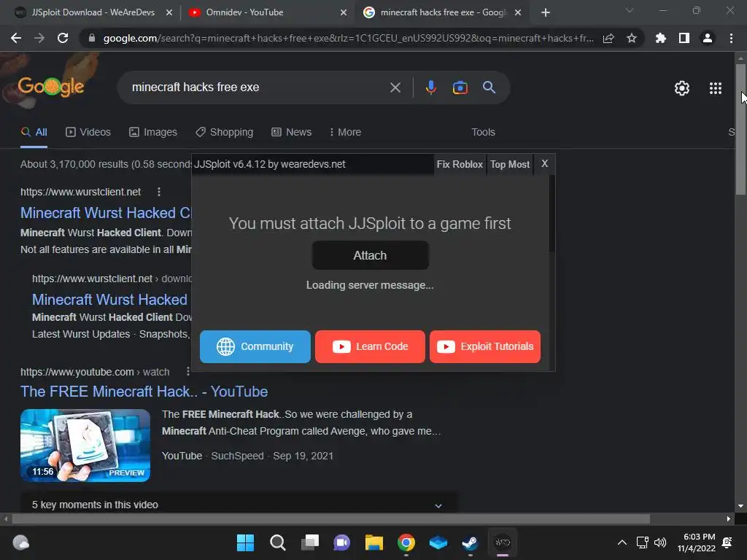Screen dimensions: 747x560
Task: Open the wurstclient.net download sub-result
Action: click(x=109, y=300)
